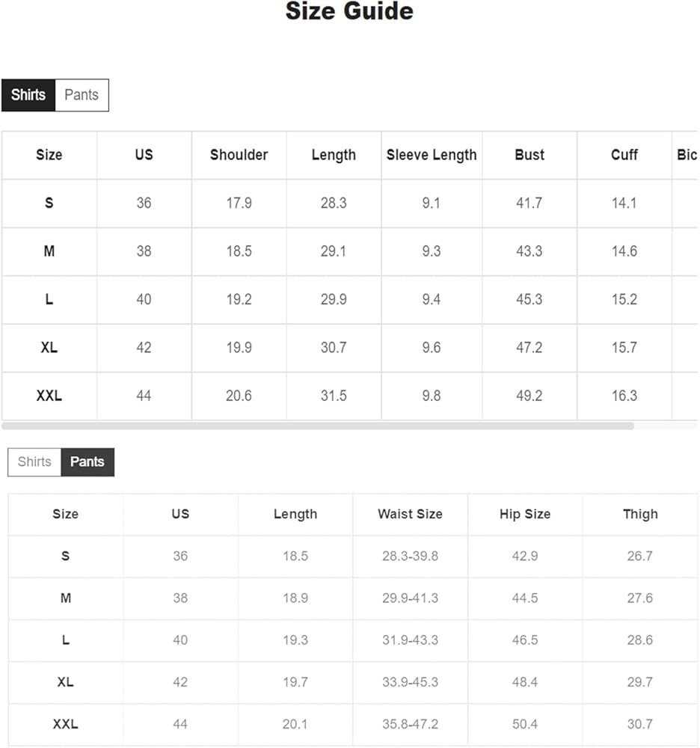Switch to the Pants tab in the upper table

click(x=82, y=95)
